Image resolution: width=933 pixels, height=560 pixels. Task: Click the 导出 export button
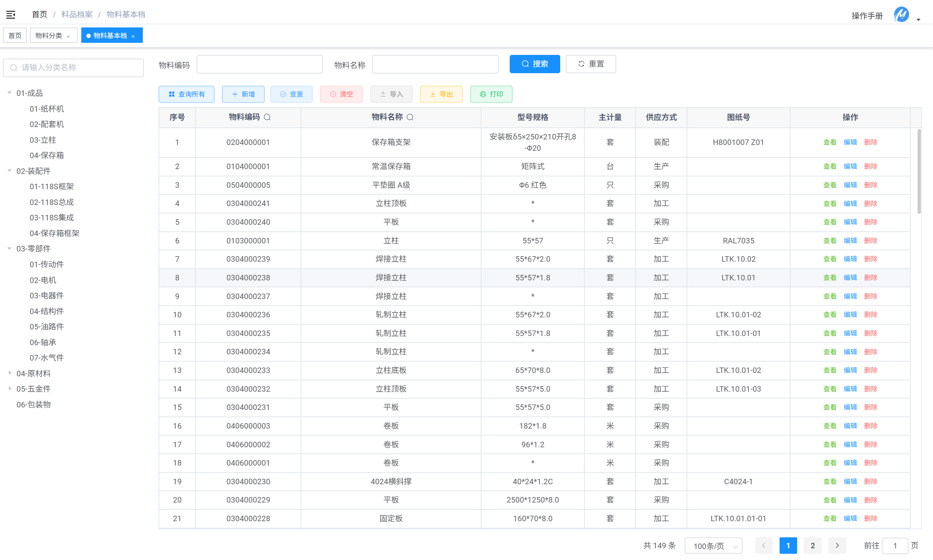pos(441,94)
